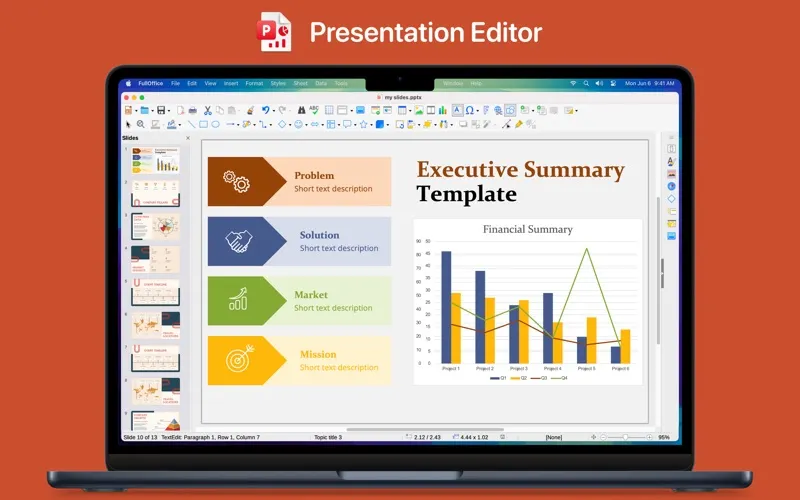Click the Spotlight search icon in menu bar
800x500 pixels.
(x=586, y=83)
